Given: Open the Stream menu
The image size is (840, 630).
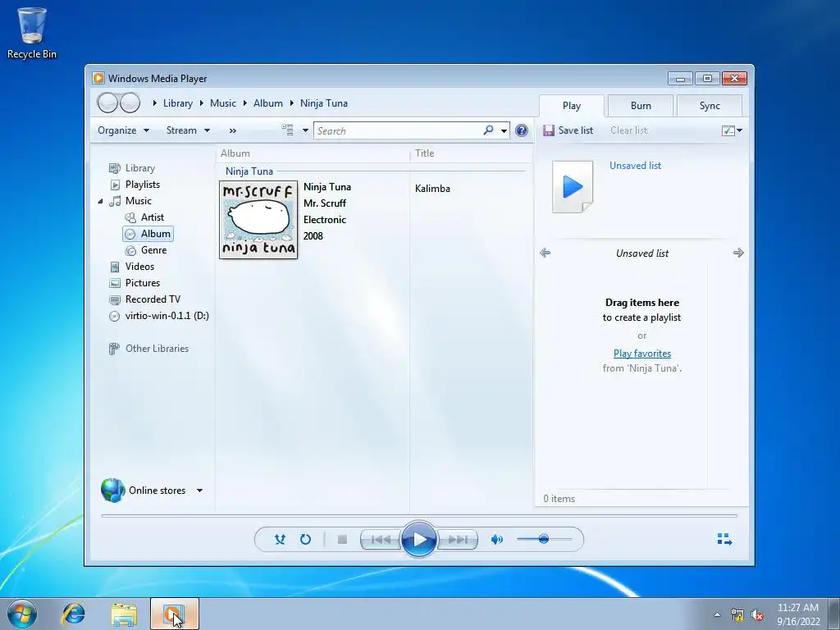Looking at the screenshot, I should click(188, 130).
